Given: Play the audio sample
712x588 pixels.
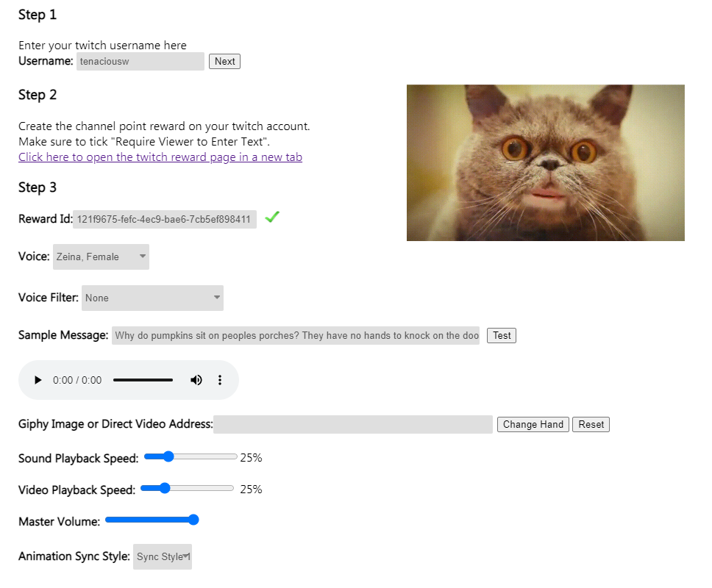Looking at the screenshot, I should click(38, 380).
